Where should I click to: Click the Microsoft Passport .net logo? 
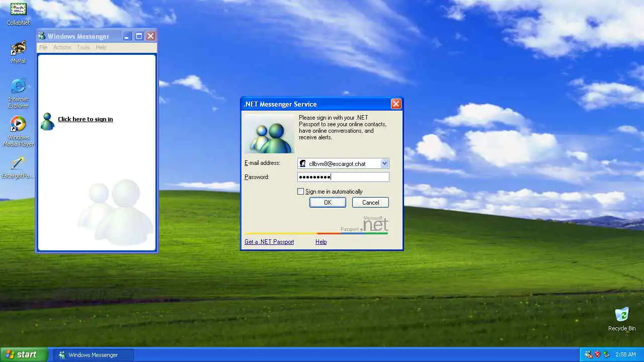[365, 224]
